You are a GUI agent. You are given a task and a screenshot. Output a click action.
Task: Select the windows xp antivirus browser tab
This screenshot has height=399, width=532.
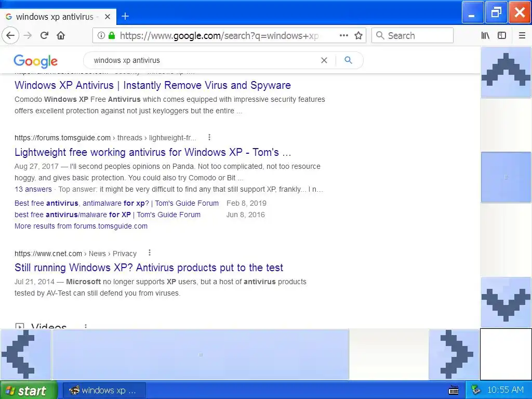point(58,17)
